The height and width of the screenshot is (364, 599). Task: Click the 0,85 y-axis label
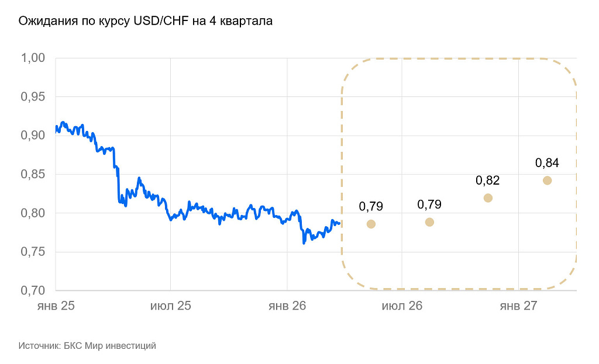click(33, 174)
